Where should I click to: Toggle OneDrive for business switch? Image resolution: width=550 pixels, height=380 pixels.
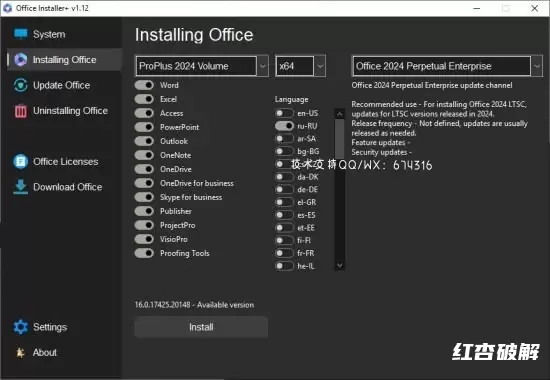[x=144, y=183]
